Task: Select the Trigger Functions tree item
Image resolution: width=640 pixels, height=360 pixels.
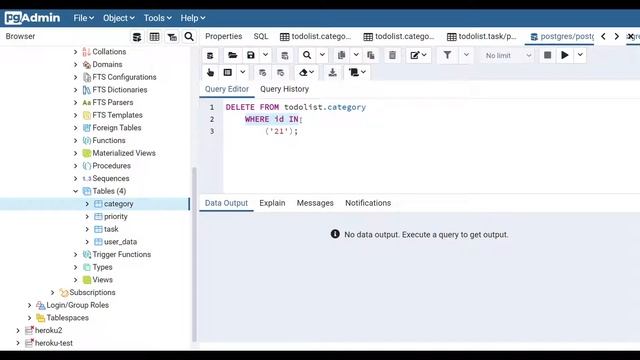Action: (122, 254)
